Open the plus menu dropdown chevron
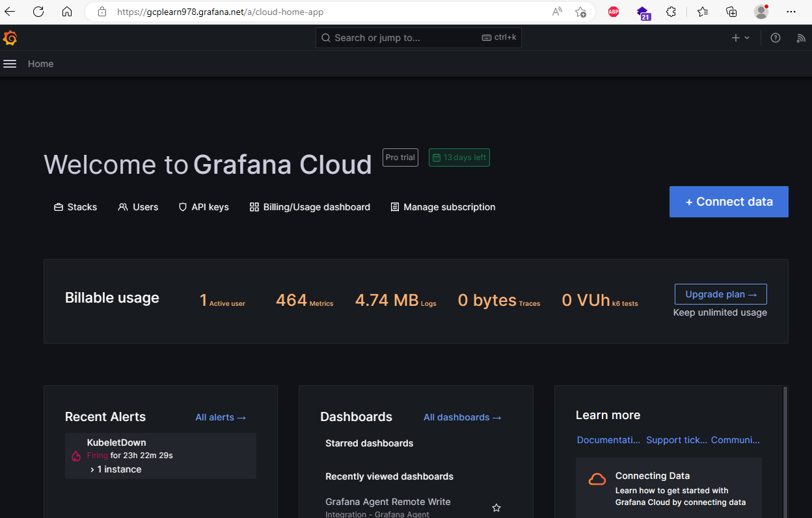The width and height of the screenshot is (812, 518). (x=747, y=38)
